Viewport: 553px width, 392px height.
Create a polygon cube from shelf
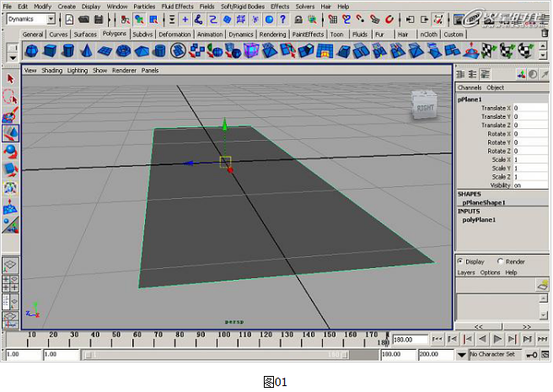pos(50,51)
